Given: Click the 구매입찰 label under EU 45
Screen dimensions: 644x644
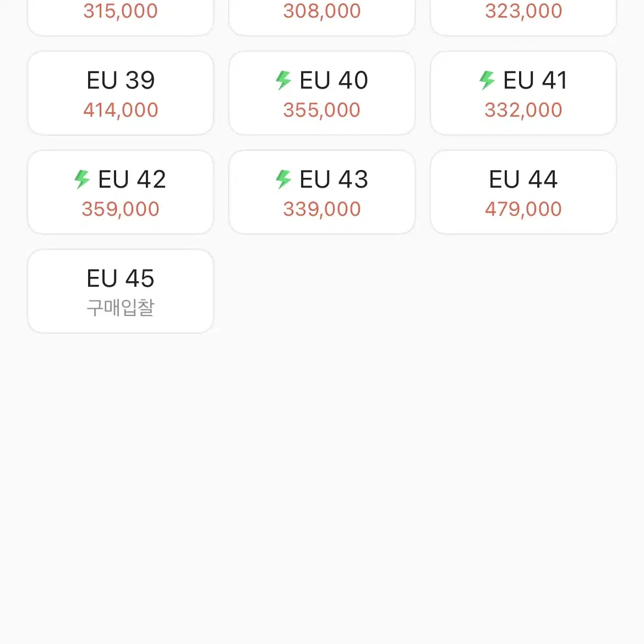Looking at the screenshot, I should [x=121, y=308].
